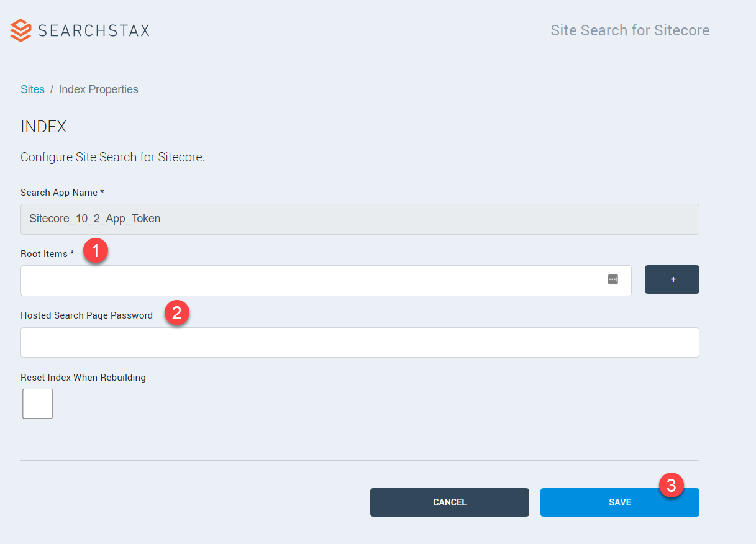Select the gray picker icon inside Root Items field

point(613,279)
